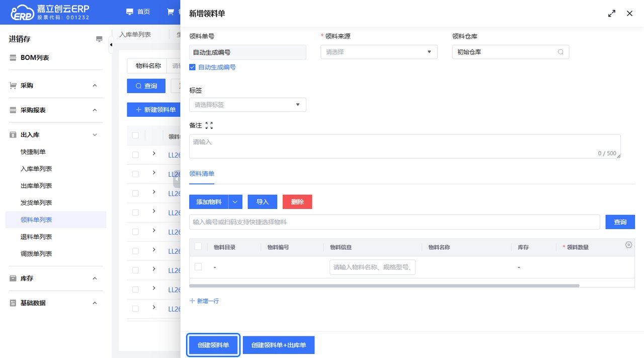644x358 pixels.
Task: Open 出库单列表 in the sidebar
Action: (36, 186)
